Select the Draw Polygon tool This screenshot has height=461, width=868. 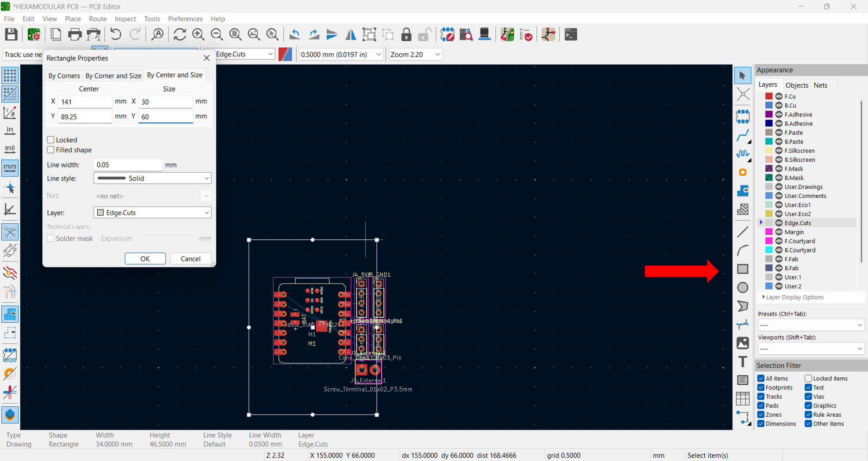tap(743, 306)
